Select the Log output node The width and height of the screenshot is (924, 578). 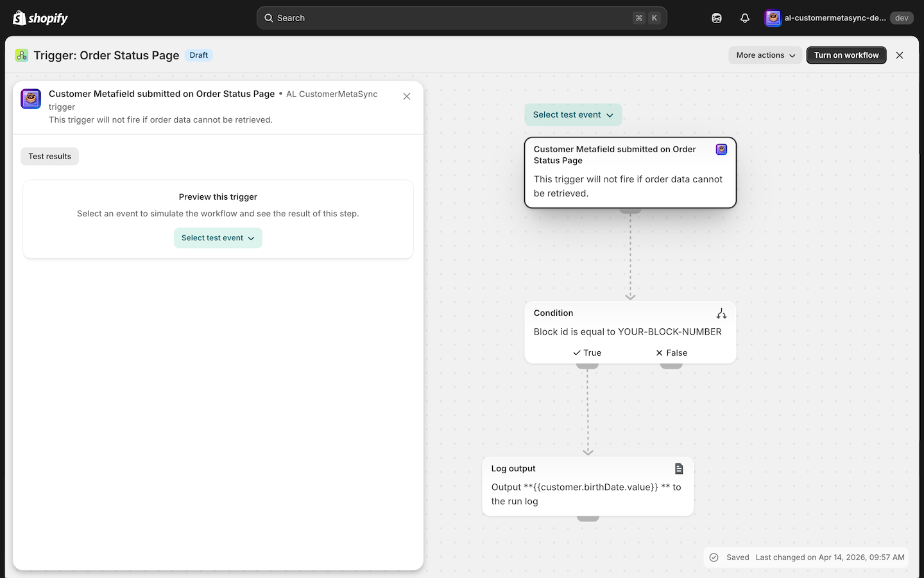[x=588, y=486]
